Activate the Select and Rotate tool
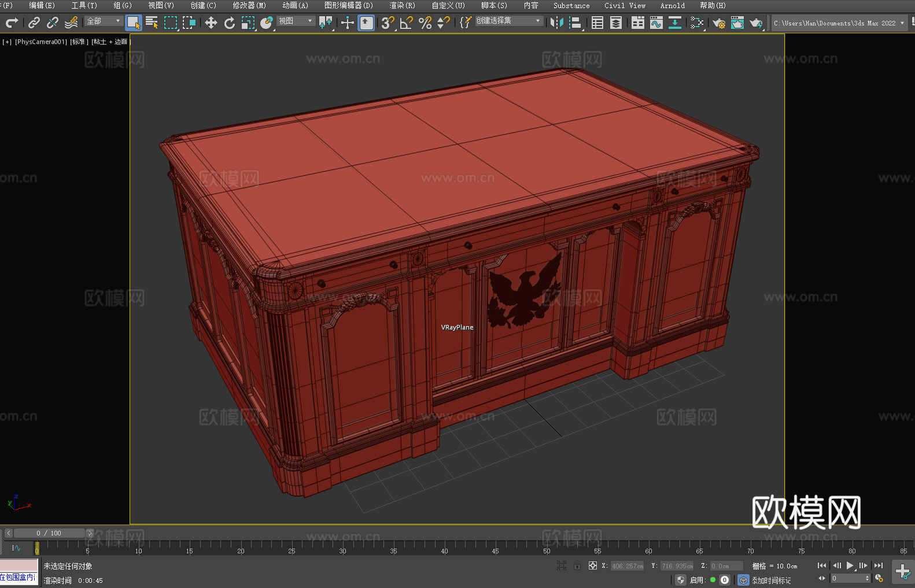This screenshot has height=588, width=915. [230, 23]
